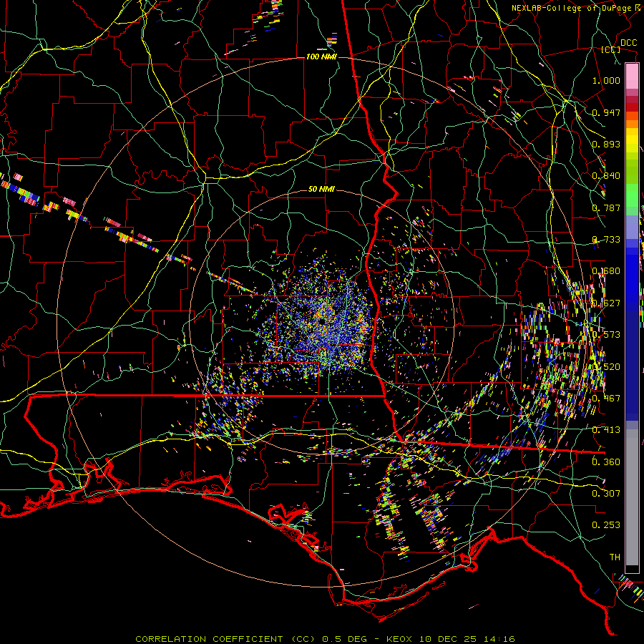Click CORRELATION COEFFICIENT in the bottom caption
Screen dimensions: 644x644
[209, 639]
